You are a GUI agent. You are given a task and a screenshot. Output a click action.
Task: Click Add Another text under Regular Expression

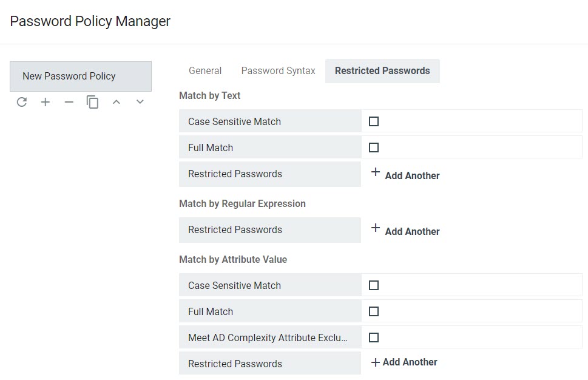click(412, 232)
